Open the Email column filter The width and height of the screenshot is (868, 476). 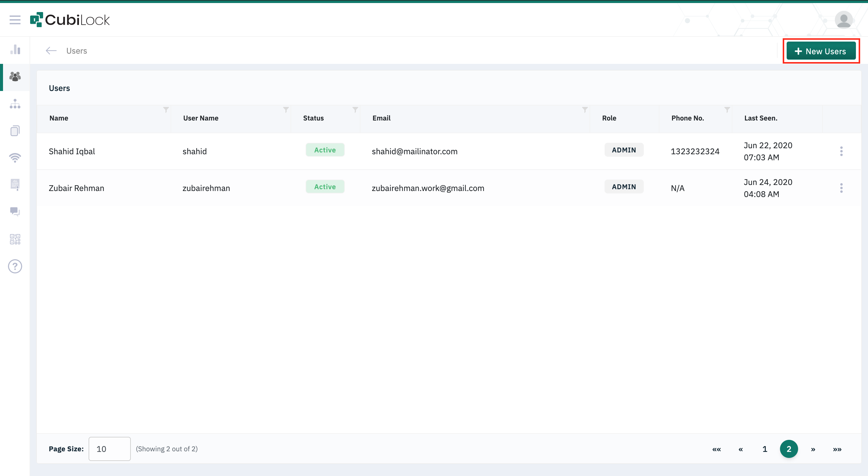click(585, 110)
